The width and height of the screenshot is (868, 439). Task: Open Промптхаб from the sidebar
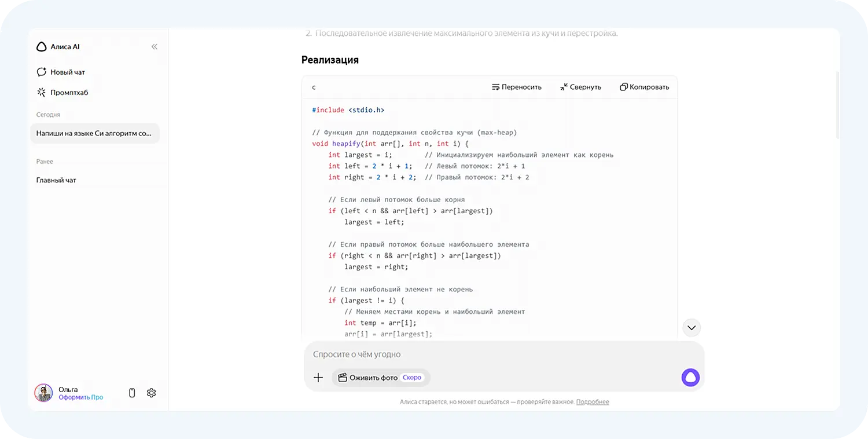[x=62, y=93]
